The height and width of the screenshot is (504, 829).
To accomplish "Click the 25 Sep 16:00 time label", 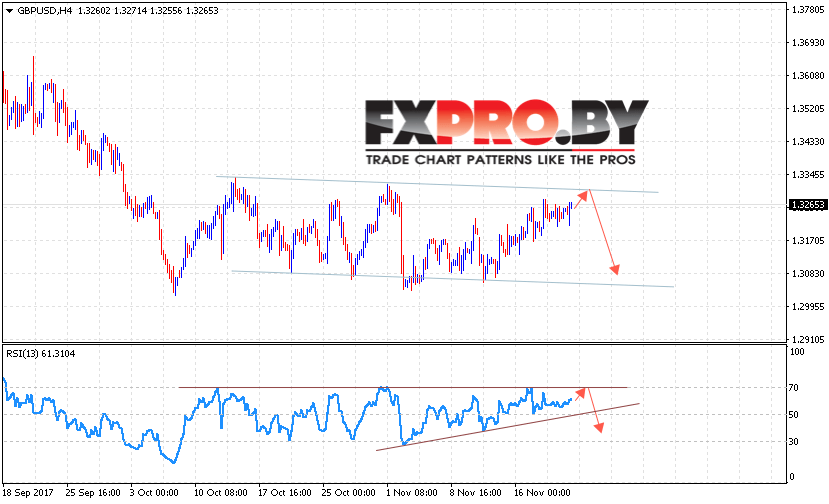I will point(93,492).
